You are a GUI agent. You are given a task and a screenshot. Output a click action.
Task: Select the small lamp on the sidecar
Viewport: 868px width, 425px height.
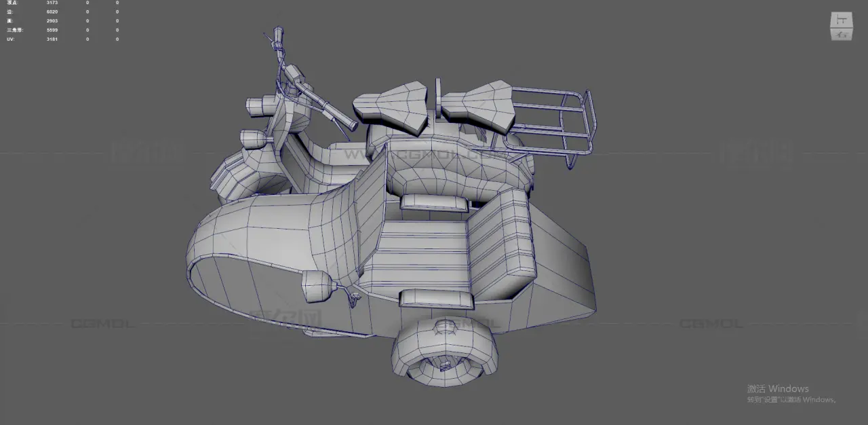[x=316, y=286]
